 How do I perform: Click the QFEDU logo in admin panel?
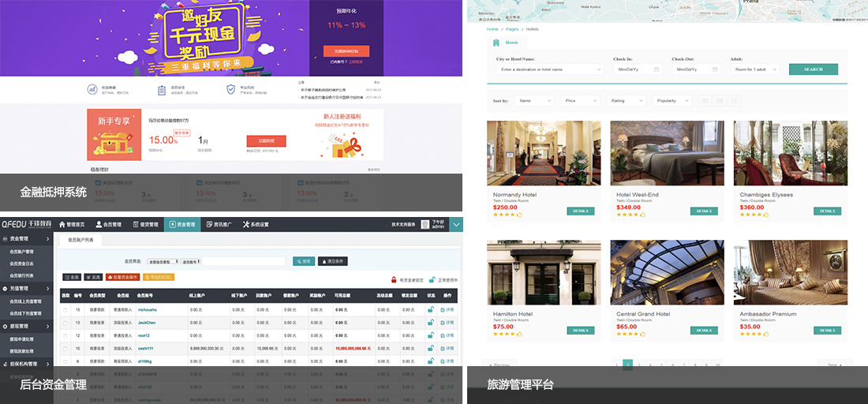pyautogui.click(x=27, y=224)
